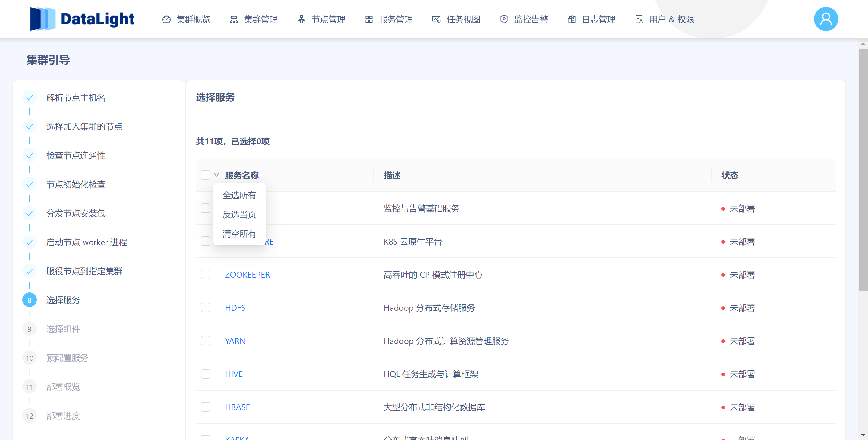
Task: Click the 描述 column header
Action: click(392, 175)
